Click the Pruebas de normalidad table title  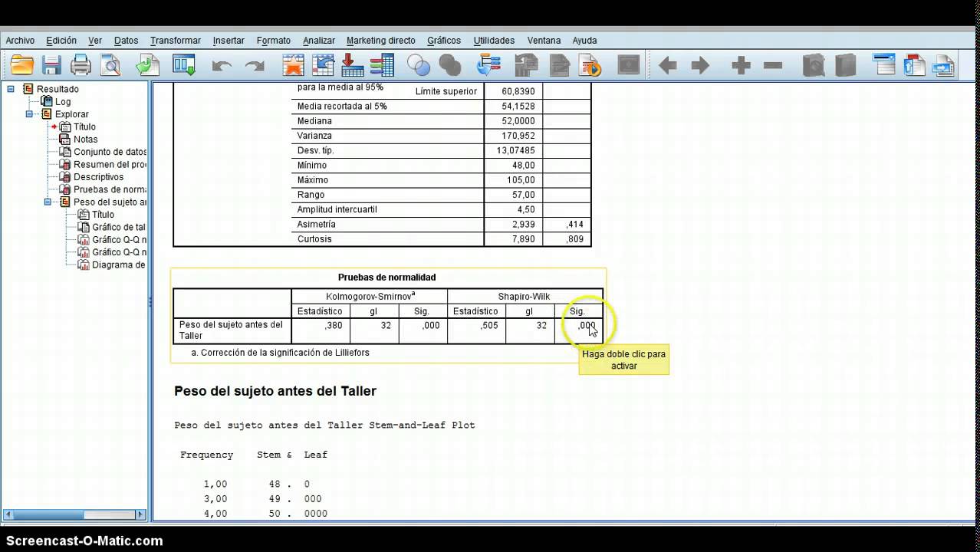click(386, 278)
